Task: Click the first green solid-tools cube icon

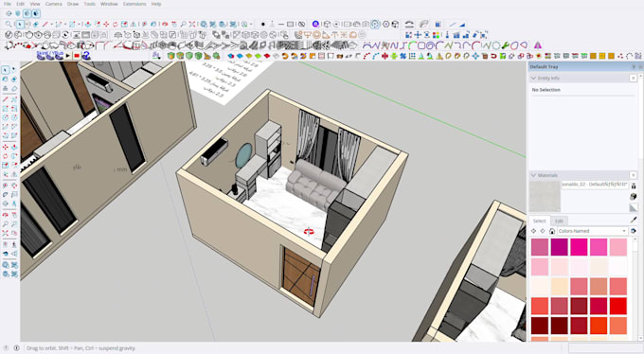Action: pyautogui.click(x=171, y=56)
